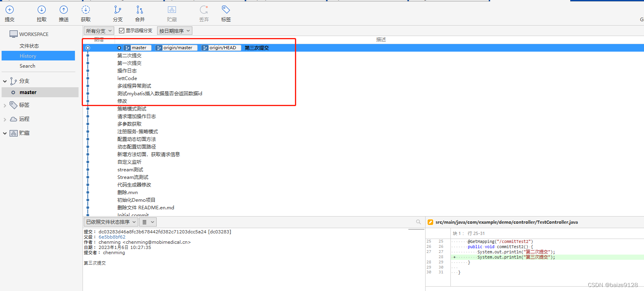Screen dimensions: 644x291
Task: Click the 分支 branch icon in sidebar
Action: pos(13,81)
